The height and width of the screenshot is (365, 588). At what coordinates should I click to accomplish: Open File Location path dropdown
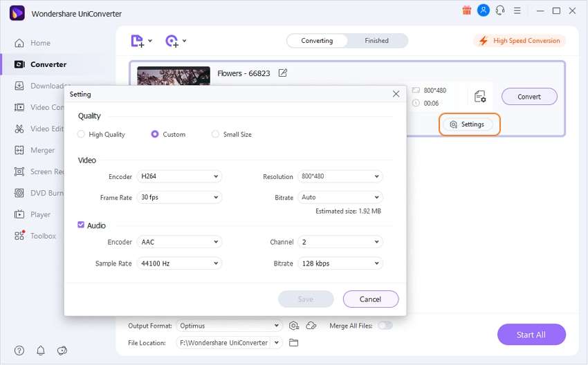tap(277, 342)
